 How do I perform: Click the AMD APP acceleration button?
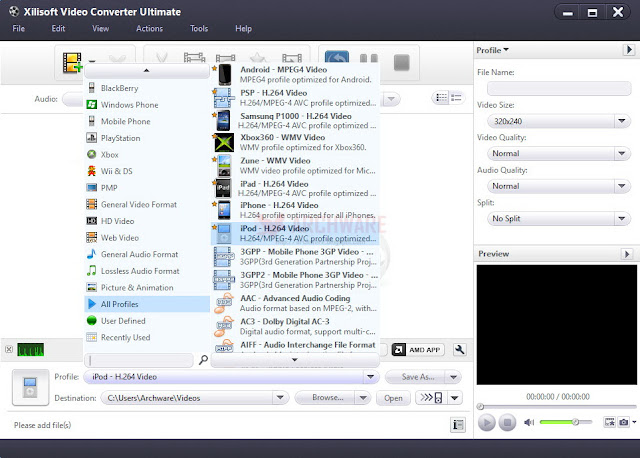click(x=418, y=350)
